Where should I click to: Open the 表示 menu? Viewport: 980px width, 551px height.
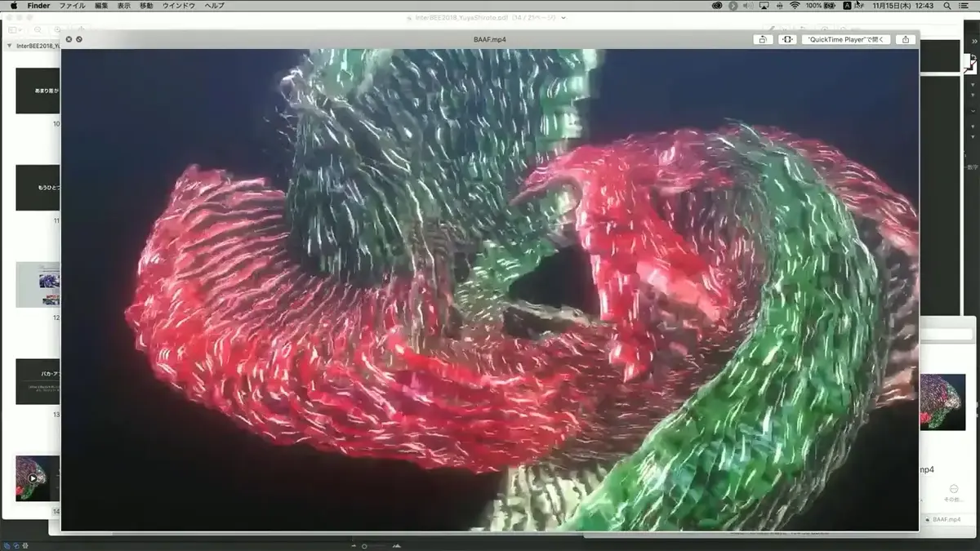123,6
